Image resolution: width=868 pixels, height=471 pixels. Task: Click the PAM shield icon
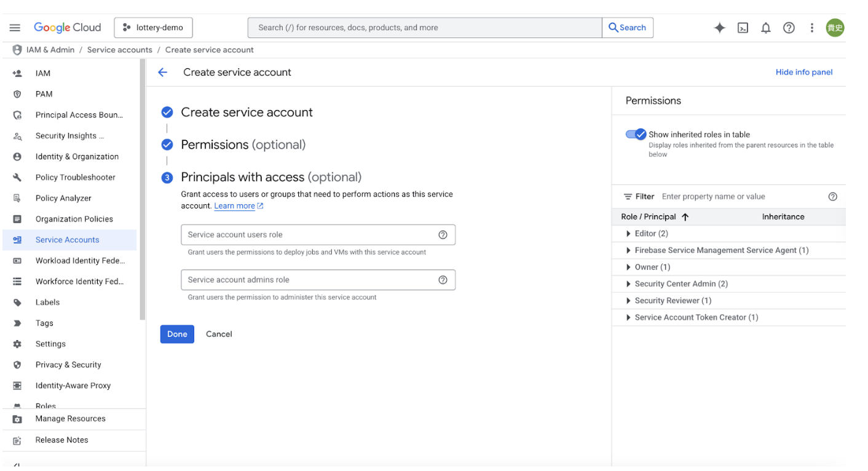pos(17,94)
